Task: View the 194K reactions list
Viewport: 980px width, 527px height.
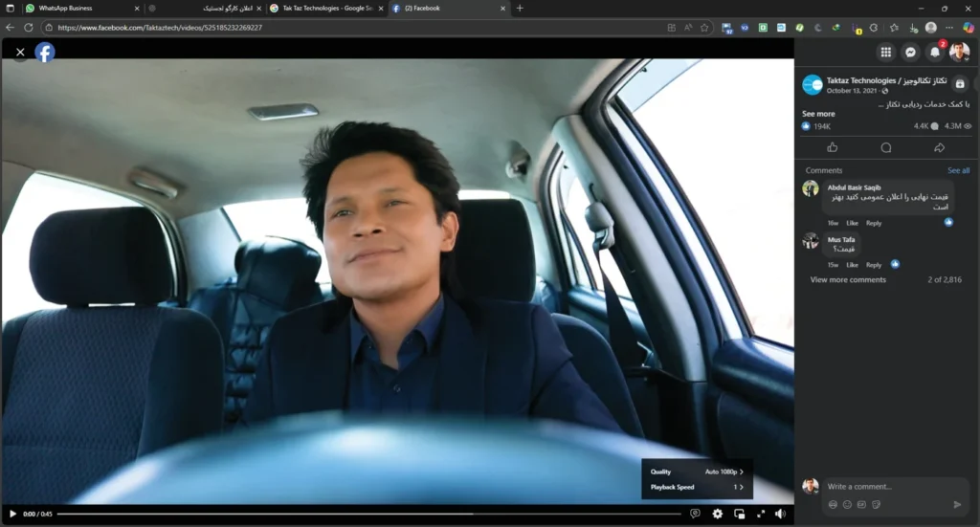Action: pos(816,126)
